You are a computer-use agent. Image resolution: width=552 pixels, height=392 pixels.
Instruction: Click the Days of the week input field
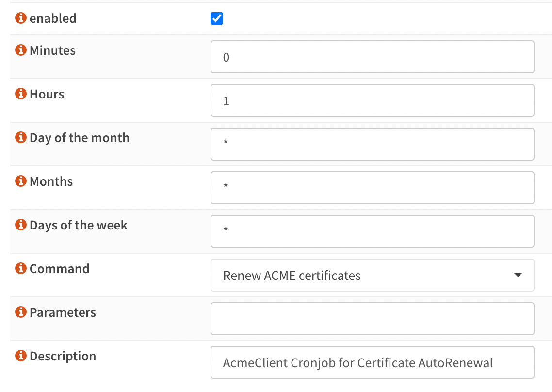click(372, 231)
